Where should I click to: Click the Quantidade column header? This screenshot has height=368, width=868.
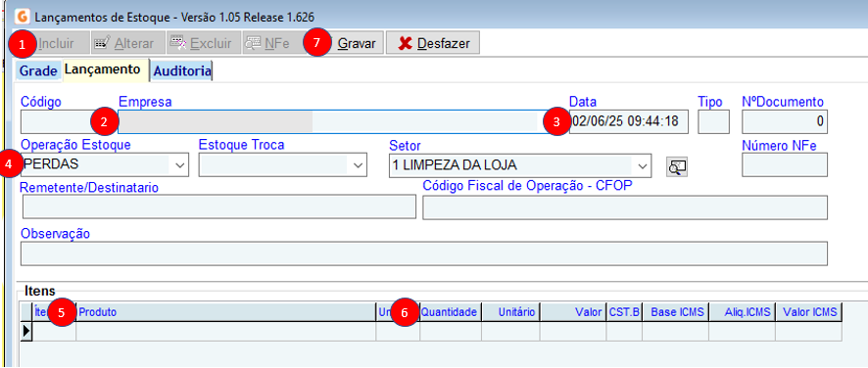(x=451, y=312)
